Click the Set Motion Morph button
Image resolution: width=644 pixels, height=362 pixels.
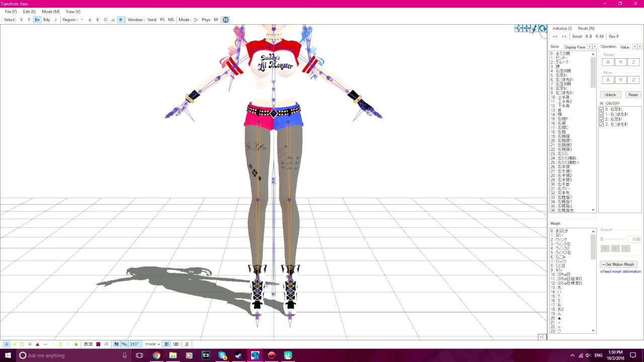click(619, 264)
